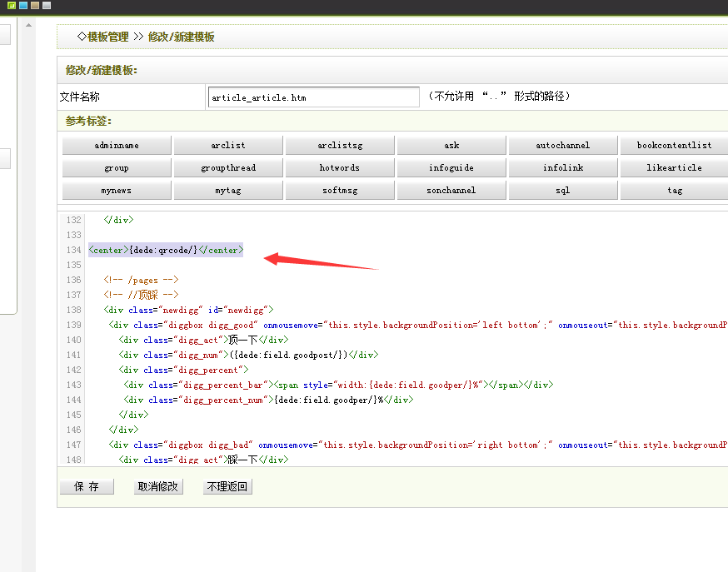Screen dimensions: 728x572
Task: Focus the file name field article_article.htm
Action: [314, 97]
